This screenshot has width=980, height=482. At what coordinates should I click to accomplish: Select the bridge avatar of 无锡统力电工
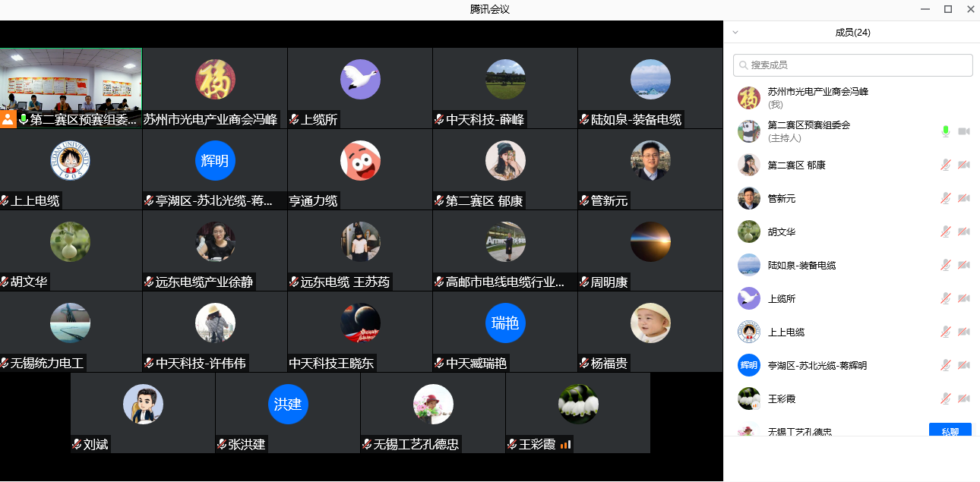[x=70, y=323]
